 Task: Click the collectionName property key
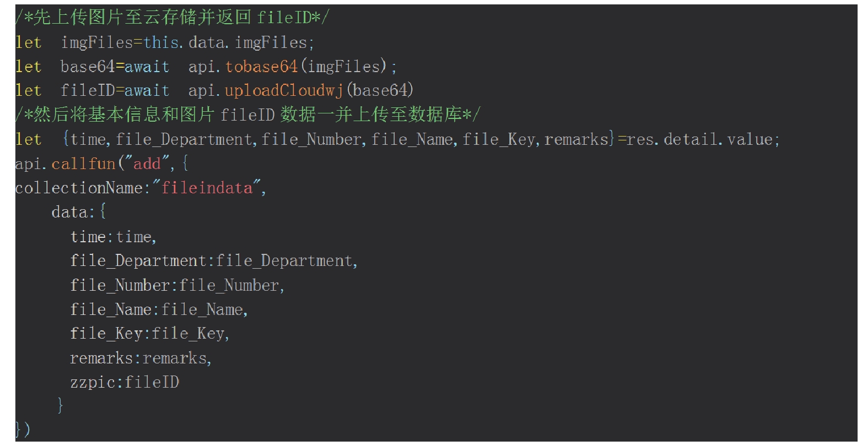point(79,188)
